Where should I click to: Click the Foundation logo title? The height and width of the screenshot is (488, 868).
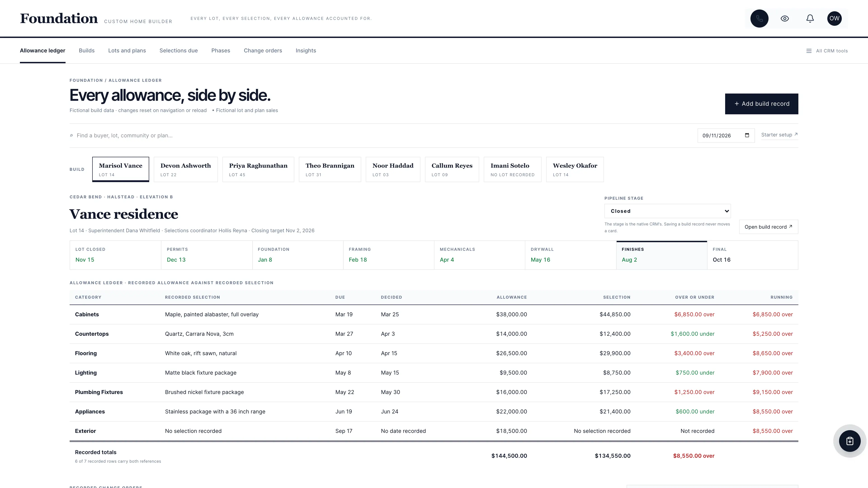(x=59, y=19)
